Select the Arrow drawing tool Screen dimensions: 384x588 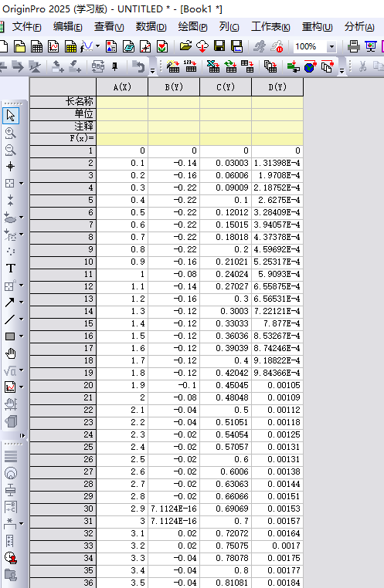(10, 302)
